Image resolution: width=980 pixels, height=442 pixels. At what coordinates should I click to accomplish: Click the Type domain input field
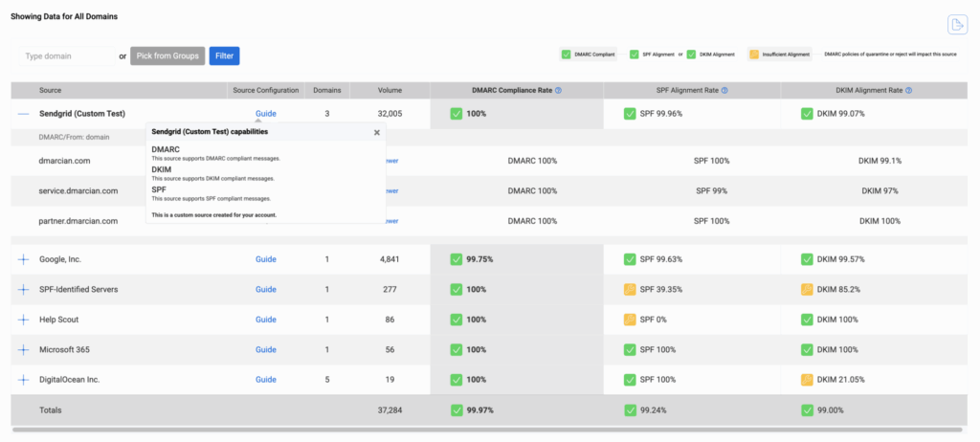(67, 55)
